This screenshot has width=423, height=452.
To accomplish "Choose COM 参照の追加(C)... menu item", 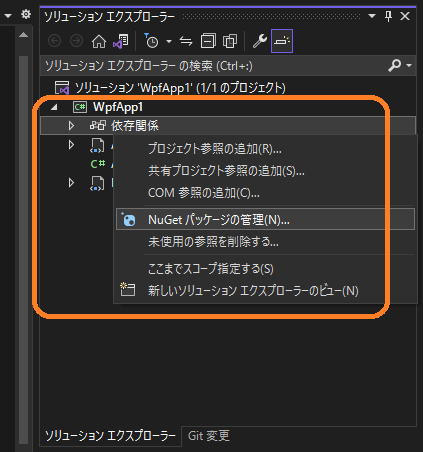I will (265, 193).
